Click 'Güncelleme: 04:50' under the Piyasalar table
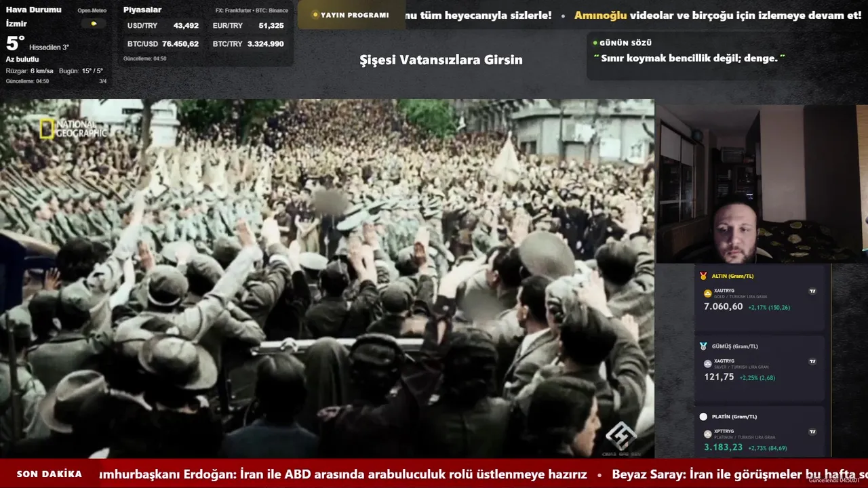The image size is (868, 488). tap(144, 59)
